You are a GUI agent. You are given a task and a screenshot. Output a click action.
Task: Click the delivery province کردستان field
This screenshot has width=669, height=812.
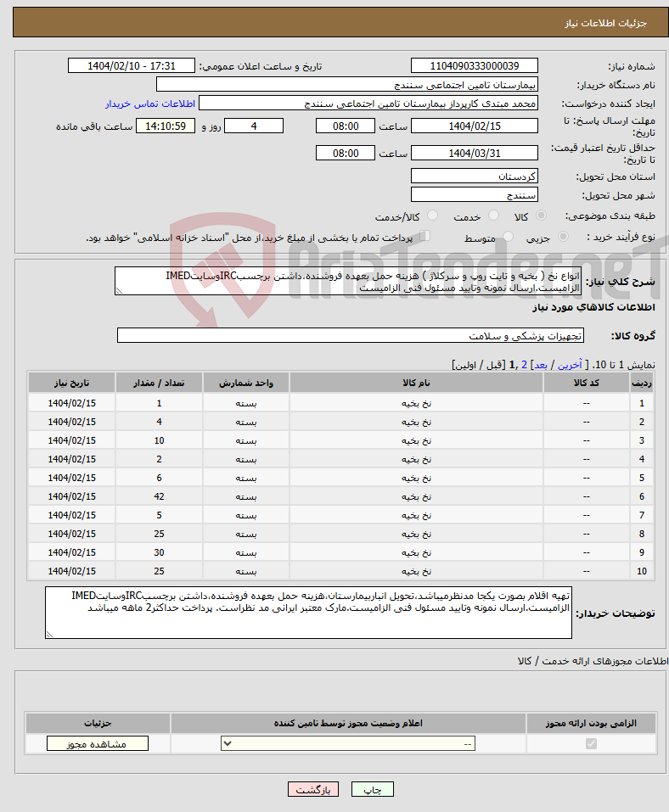(474, 176)
